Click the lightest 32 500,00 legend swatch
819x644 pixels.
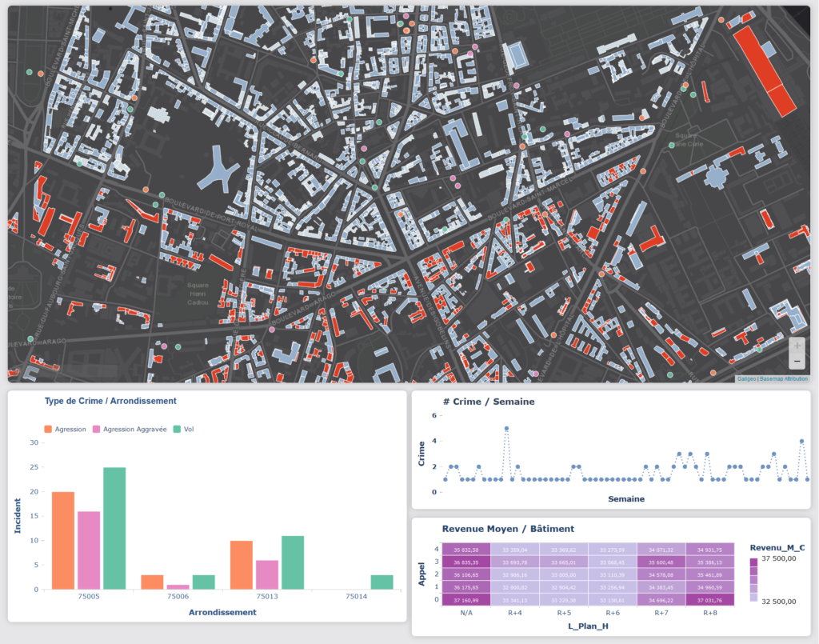[x=753, y=598]
